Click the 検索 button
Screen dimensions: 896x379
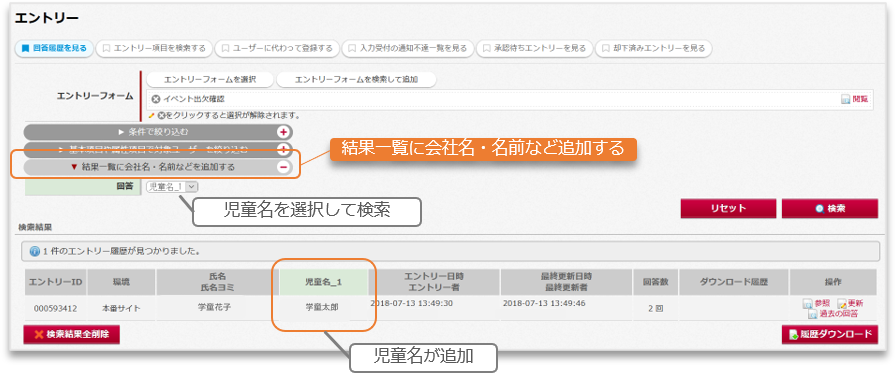(830, 209)
